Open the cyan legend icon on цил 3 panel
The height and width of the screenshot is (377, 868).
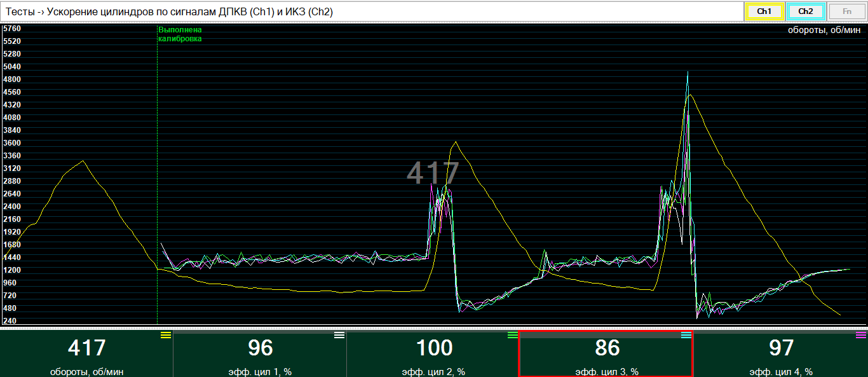click(x=686, y=334)
